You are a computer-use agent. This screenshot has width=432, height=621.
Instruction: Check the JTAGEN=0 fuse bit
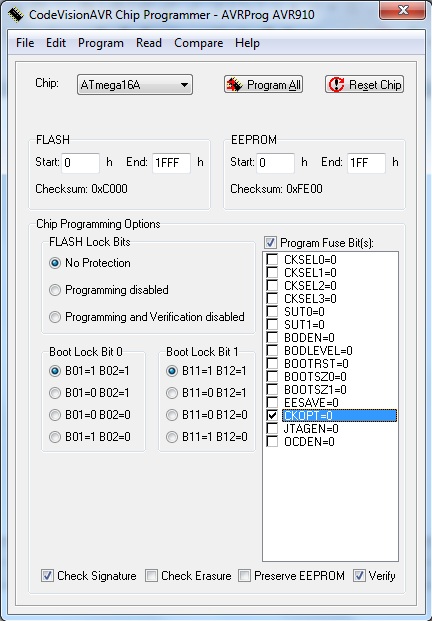coord(272,429)
